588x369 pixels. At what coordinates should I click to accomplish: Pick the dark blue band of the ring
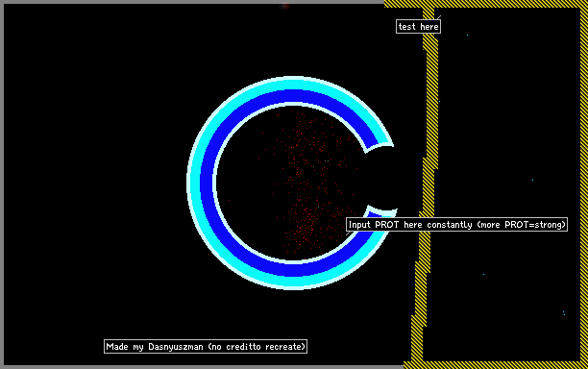tap(207, 183)
